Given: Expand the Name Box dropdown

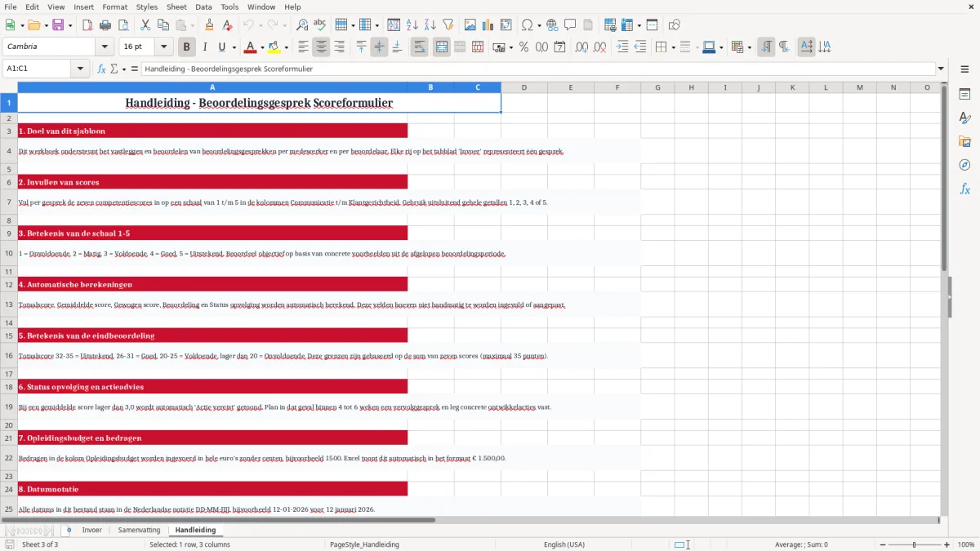Looking at the screenshot, I should pos(81,69).
